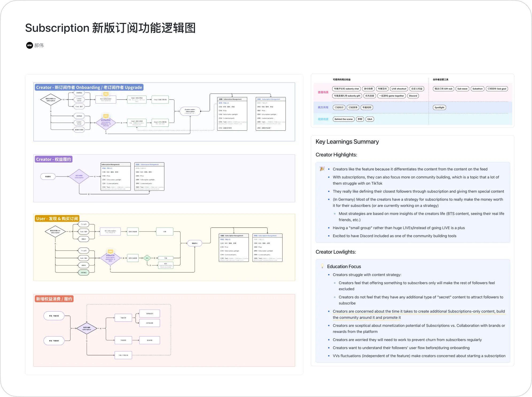
Task: Click the Subathon pill
Action: pos(477,89)
